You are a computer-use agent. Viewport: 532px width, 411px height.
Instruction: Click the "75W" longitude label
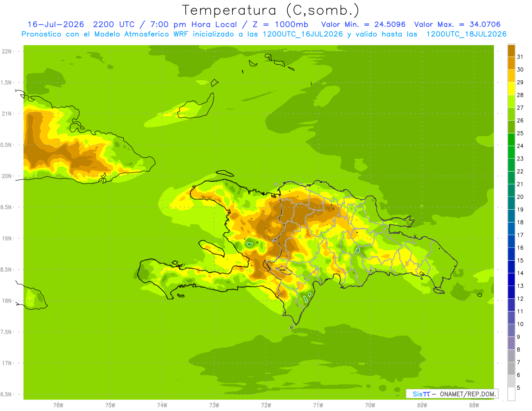[110, 405]
